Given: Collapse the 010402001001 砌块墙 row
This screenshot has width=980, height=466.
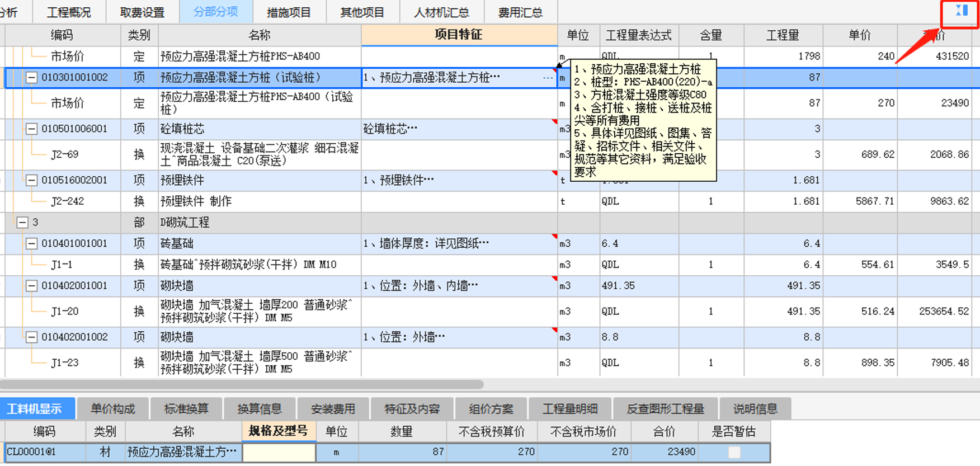Looking at the screenshot, I should click(x=32, y=286).
